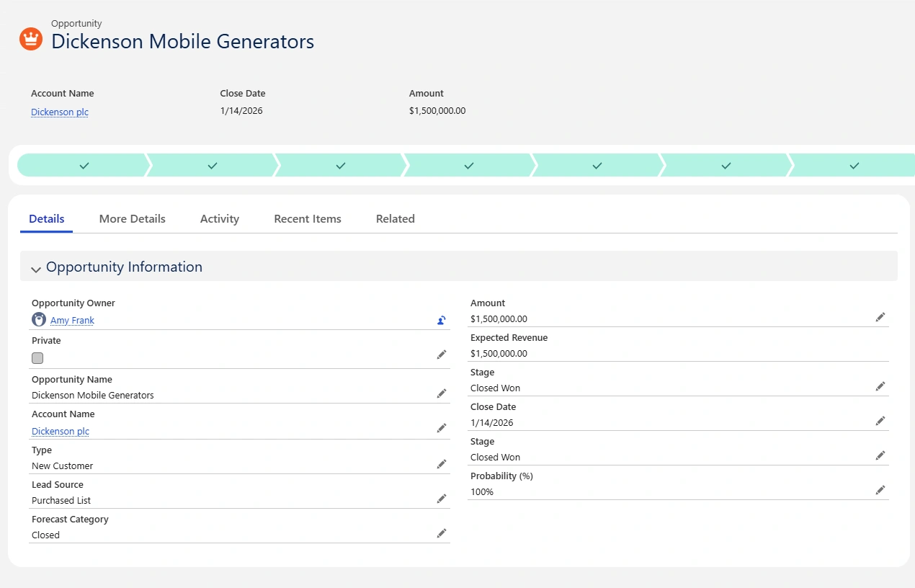This screenshot has width=915, height=588.
Task: Click the edit pencil for Probability (%)
Action: click(880, 490)
